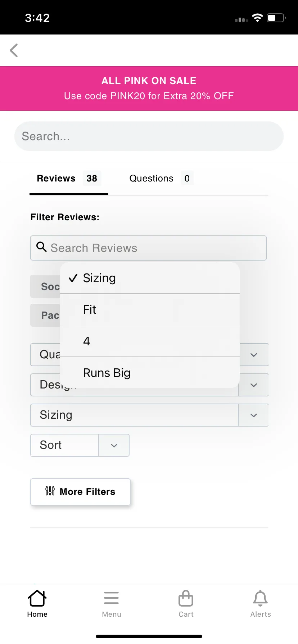
Task: Open the Menu hamburger icon
Action: pos(111,598)
